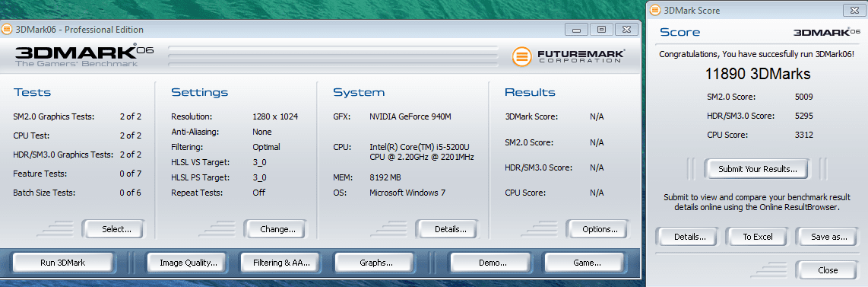This screenshot has height=287, width=868.
Task: Click the OS value Microsoft Windows 7
Action: pos(407,193)
